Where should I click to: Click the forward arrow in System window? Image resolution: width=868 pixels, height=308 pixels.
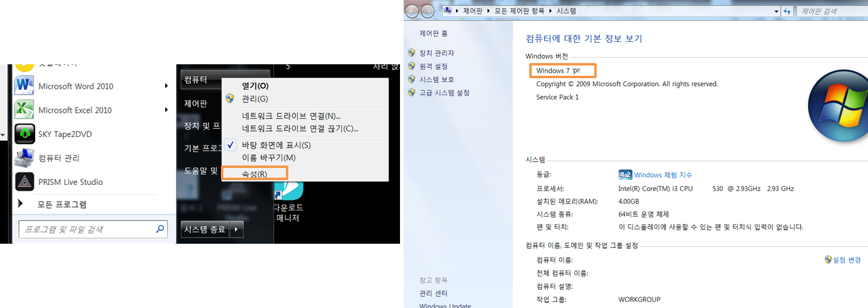[x=427, y=11]
